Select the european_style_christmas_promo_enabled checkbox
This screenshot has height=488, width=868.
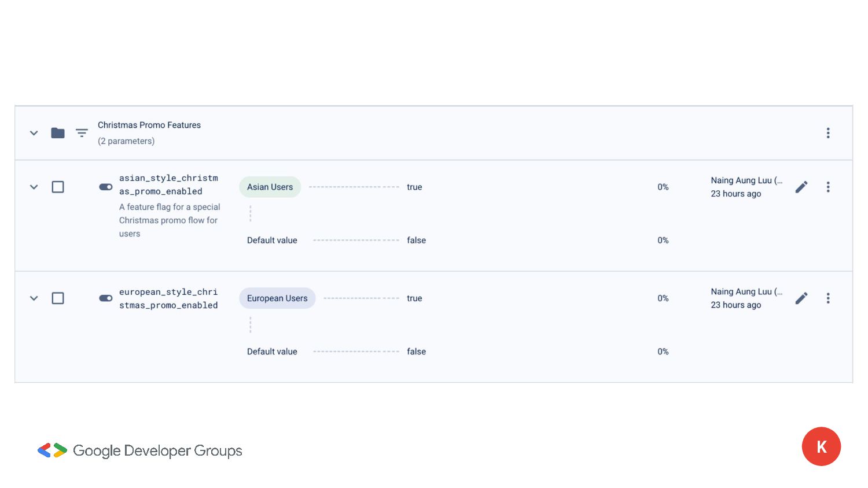click(58, 298)
